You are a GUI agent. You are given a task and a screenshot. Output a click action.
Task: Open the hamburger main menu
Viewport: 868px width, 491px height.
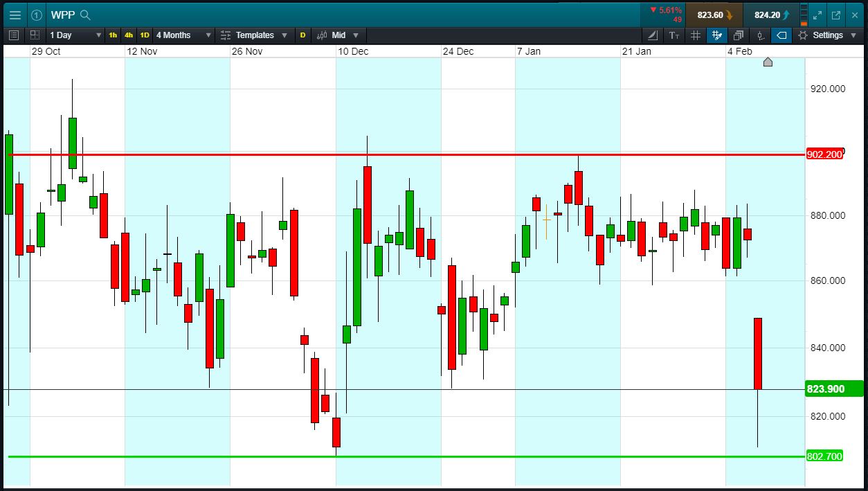coord(15,15)
